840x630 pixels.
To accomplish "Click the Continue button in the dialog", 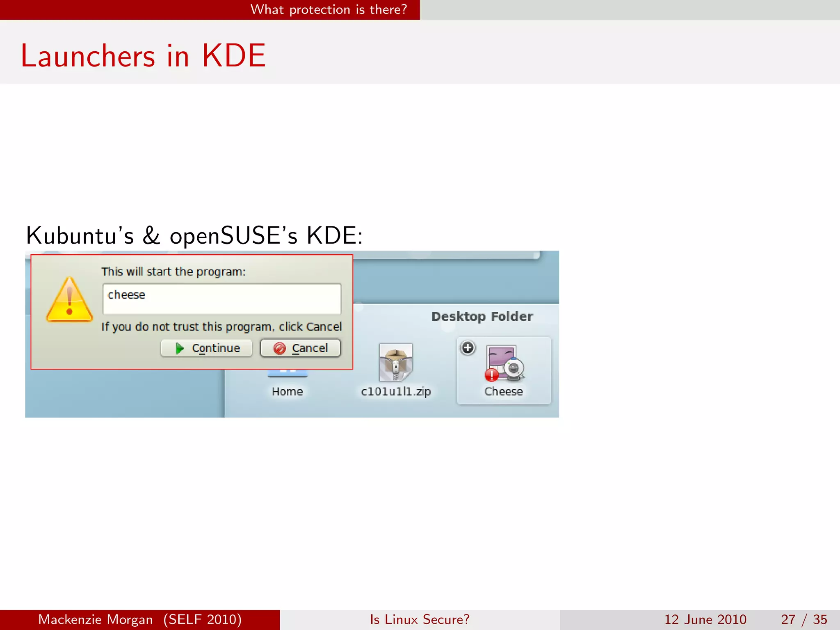I will point(206,348).
